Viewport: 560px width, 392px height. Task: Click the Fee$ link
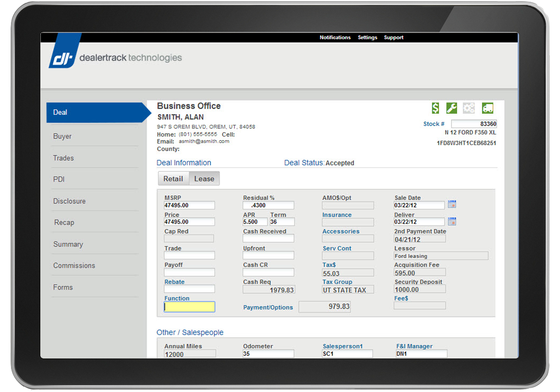click(x=401, y=298)
